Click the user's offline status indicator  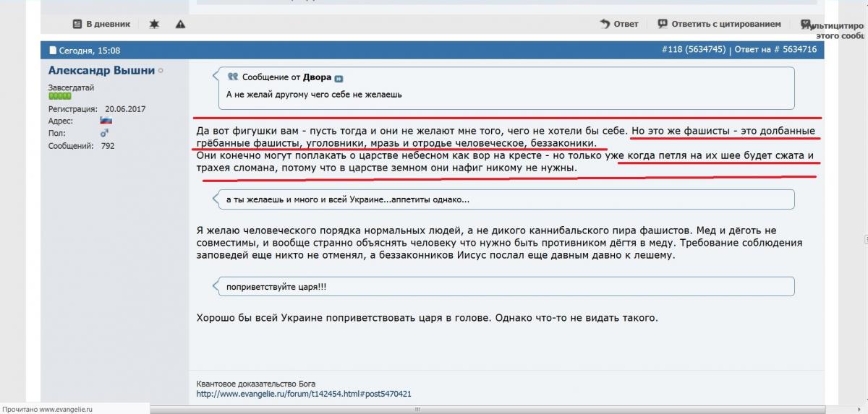[x=161, y=71]
